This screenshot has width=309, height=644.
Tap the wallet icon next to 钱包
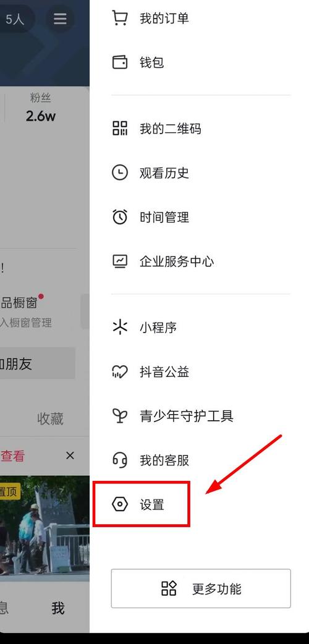pyautogui.click(x=120, y=62)
